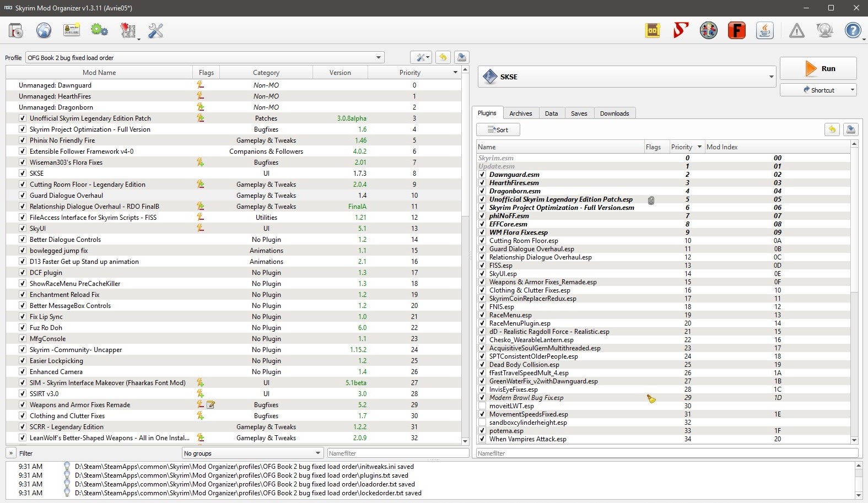Click the mod list Namefilter field
868x503 pixels.
(398, 453)
